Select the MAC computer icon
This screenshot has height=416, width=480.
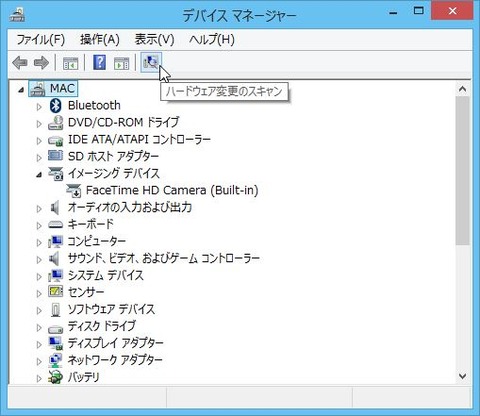[x=37, y=89]
